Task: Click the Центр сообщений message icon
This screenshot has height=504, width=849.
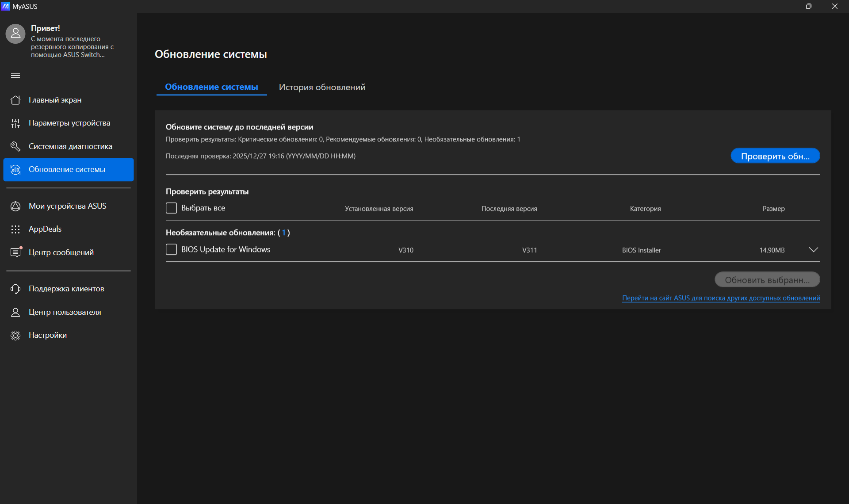Action: pos(15,252)
